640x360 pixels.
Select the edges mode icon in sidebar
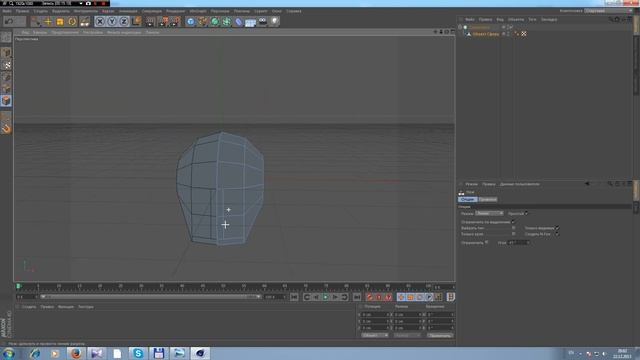(6, 89)
